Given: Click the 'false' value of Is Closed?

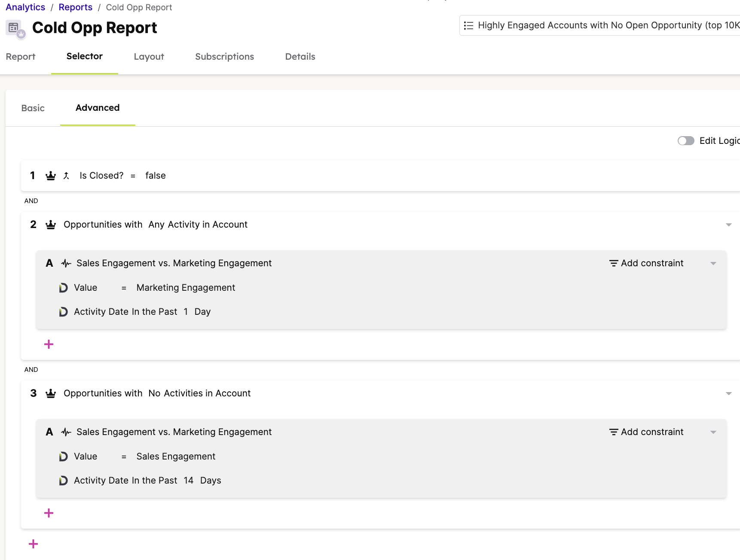Looking at the screenshot, I should point(156,176).
